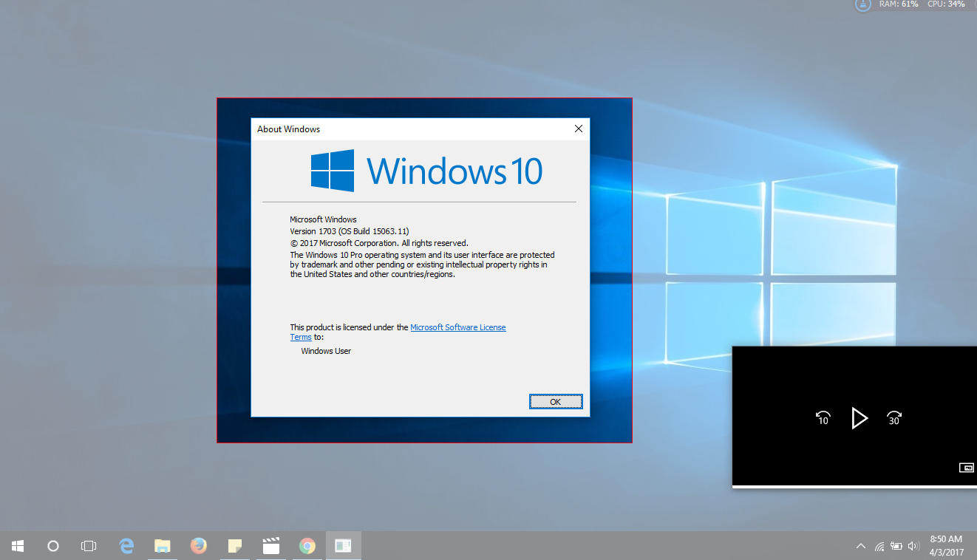The width and height of the screenshot is (977, 560).
Task: Click the Windows 10 logo in dialog
Action: (x=426, y=171)
